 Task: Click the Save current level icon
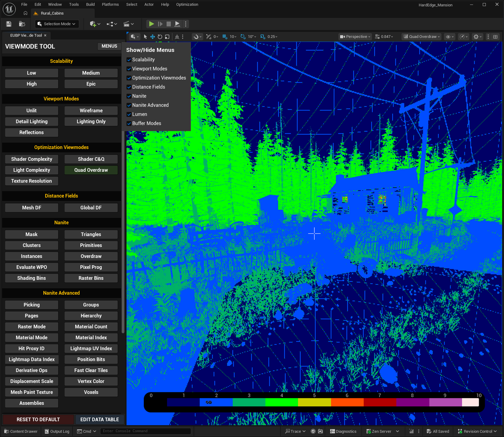(x=9, y=24)
